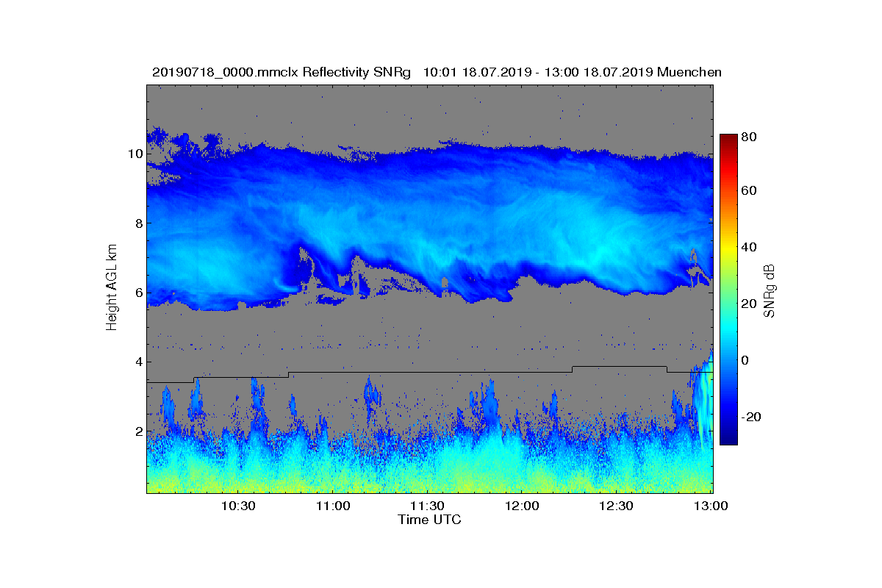Click the dark red top of the colorbar
882x588 pixels.
[x=728, y=140]
